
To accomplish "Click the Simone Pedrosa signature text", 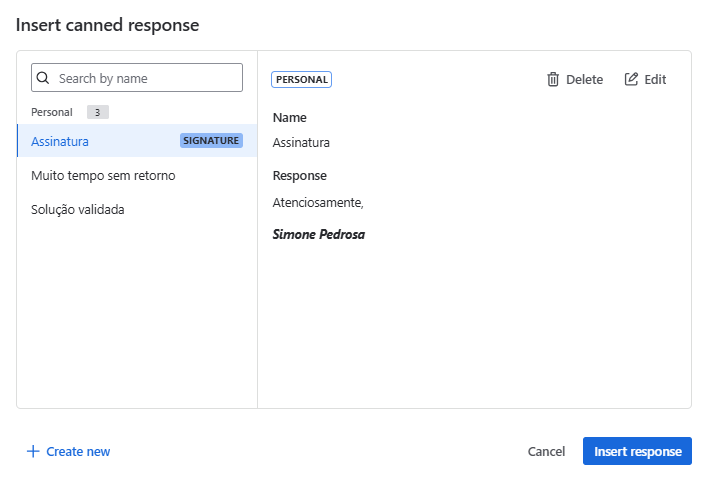I will point(318,236).
